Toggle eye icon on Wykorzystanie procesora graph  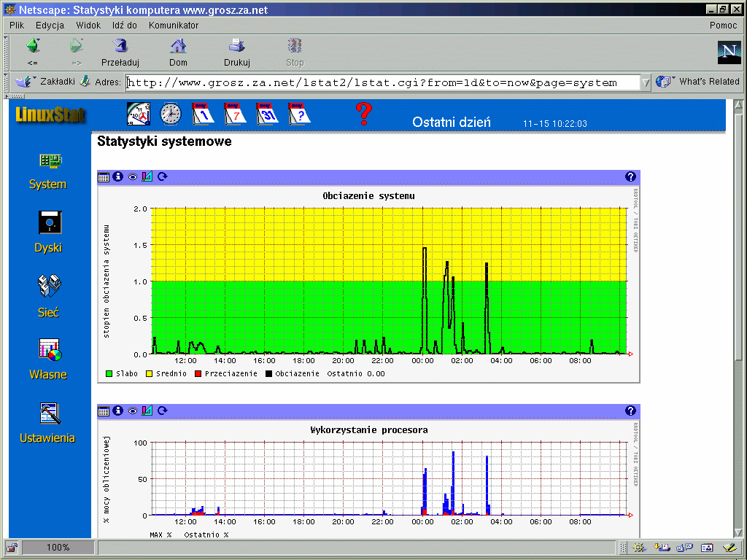[133, 411]
